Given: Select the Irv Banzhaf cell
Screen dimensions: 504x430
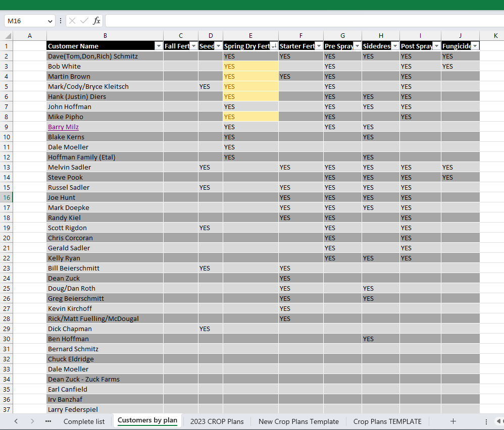Looking at the screenshot, I should (105, 400).
